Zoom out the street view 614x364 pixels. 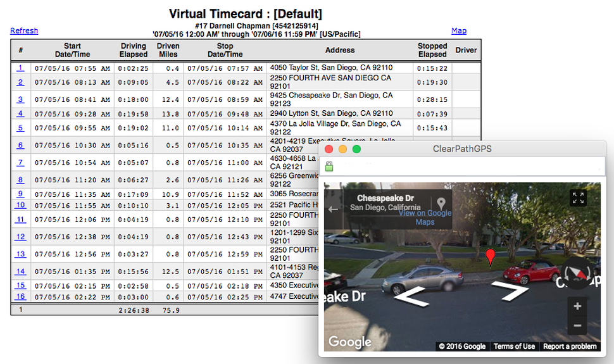(x=577, y=325)
